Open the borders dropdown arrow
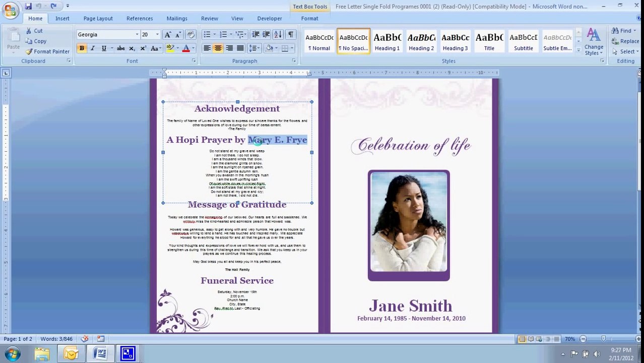 [292, 48]
